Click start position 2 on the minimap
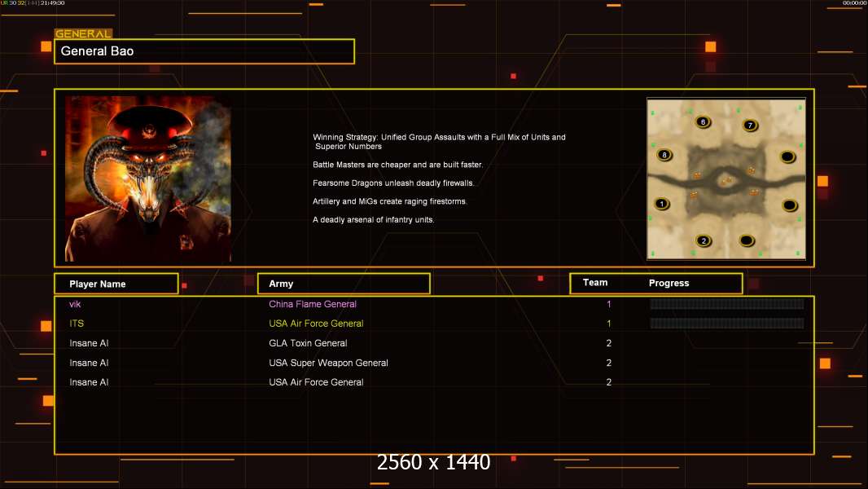The width and height of the screenshot is (868, 489). click(x=704, y=241)
